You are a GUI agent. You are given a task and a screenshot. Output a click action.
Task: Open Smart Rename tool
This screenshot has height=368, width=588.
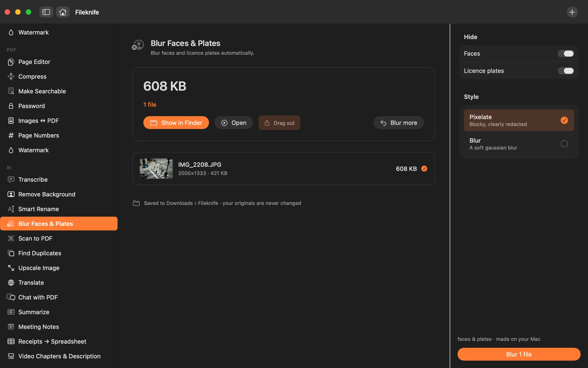click(59, 209)
